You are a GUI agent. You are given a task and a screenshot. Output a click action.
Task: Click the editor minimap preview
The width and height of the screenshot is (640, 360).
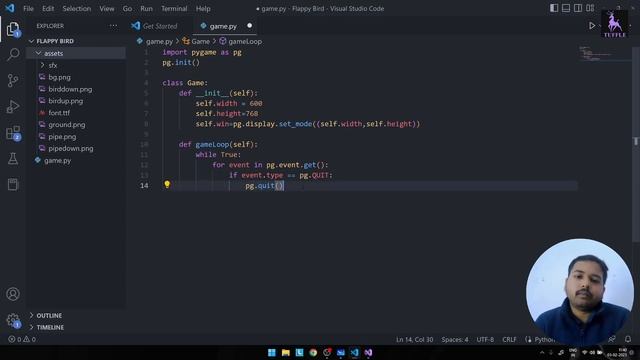[604, 53]
